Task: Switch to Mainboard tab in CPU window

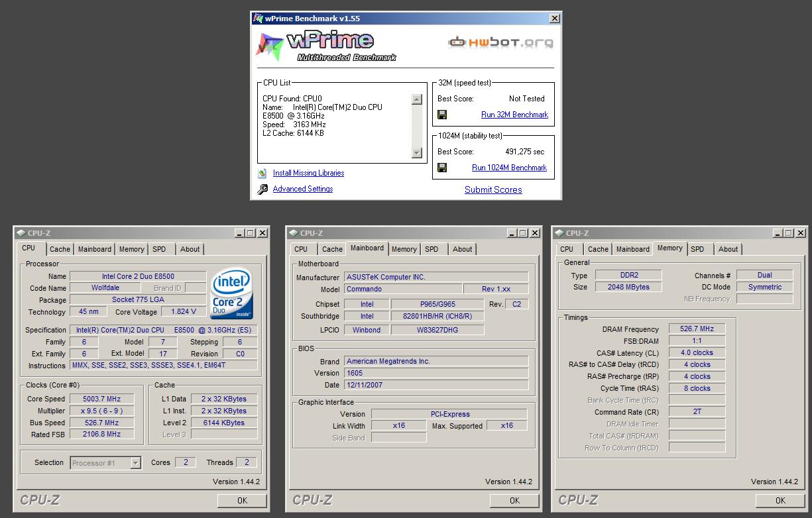Action: point(95,249)
